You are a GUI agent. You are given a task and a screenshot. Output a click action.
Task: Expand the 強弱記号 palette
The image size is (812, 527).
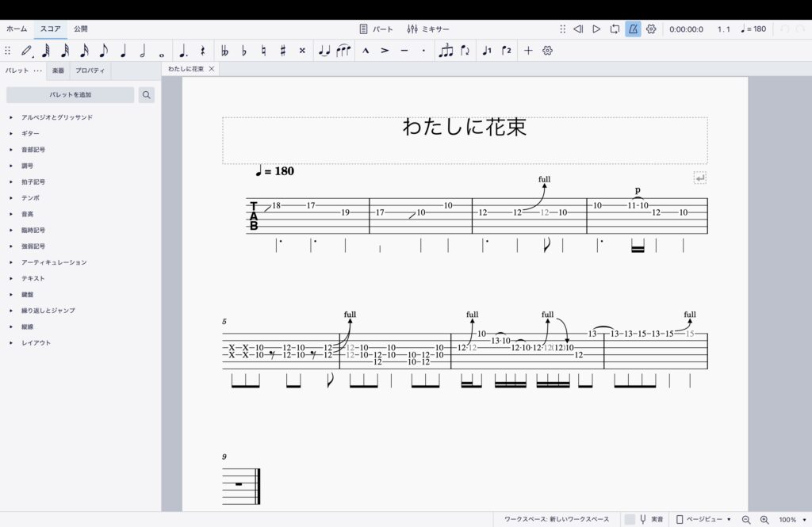click(11, 246)
